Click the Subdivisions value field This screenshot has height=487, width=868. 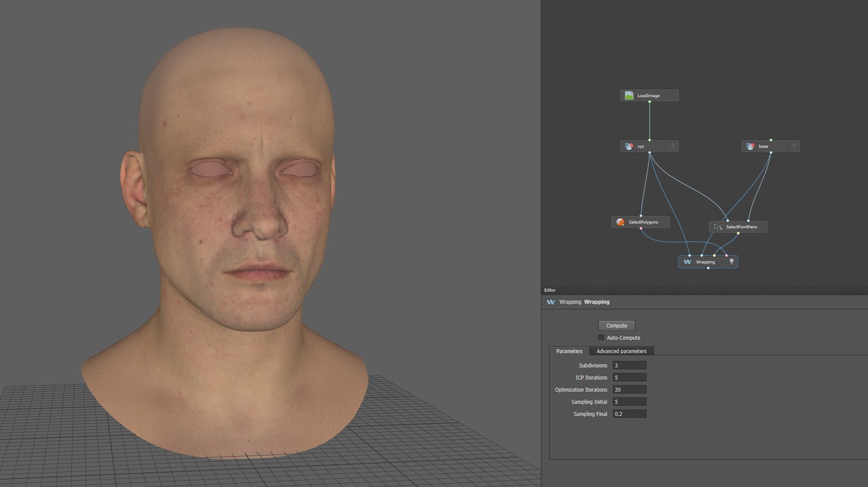(x=629, y=366)
